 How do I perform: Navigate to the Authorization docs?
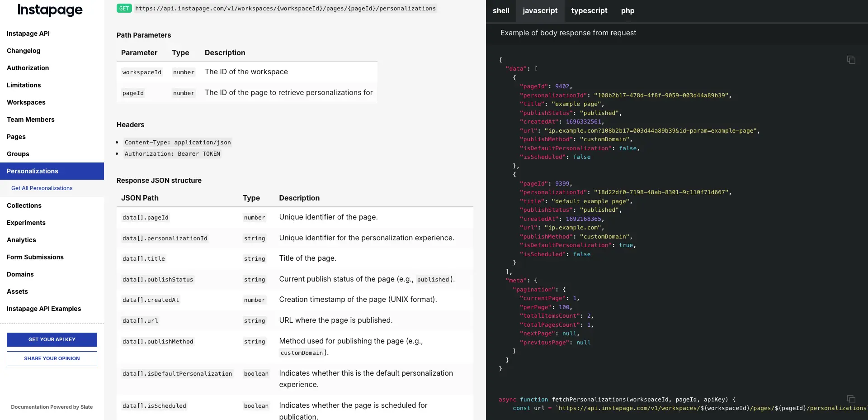point(28,68)
